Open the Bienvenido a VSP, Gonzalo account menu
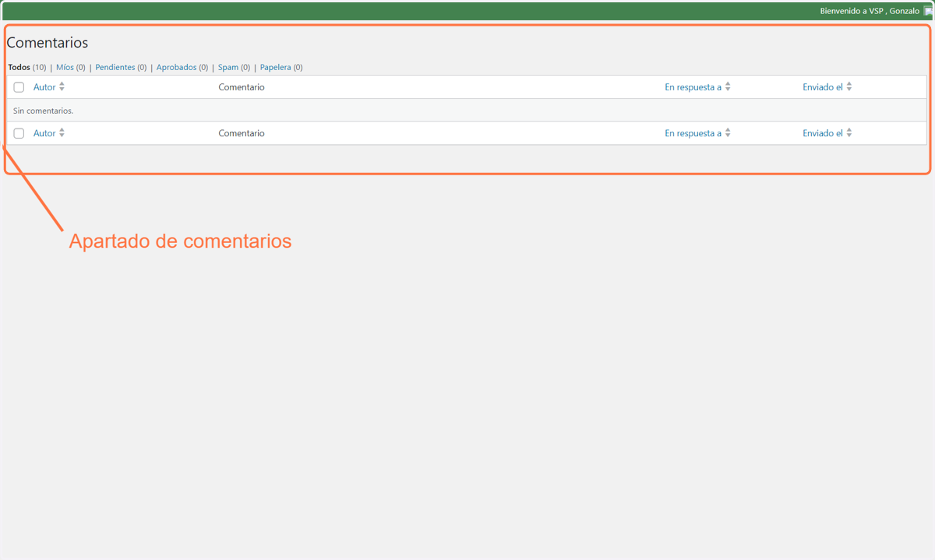 [870, 12]
